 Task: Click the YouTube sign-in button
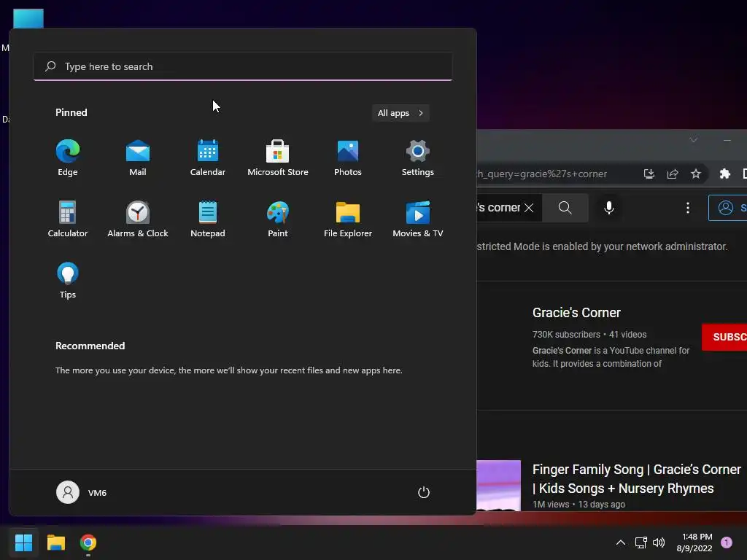tap(728, 208)
